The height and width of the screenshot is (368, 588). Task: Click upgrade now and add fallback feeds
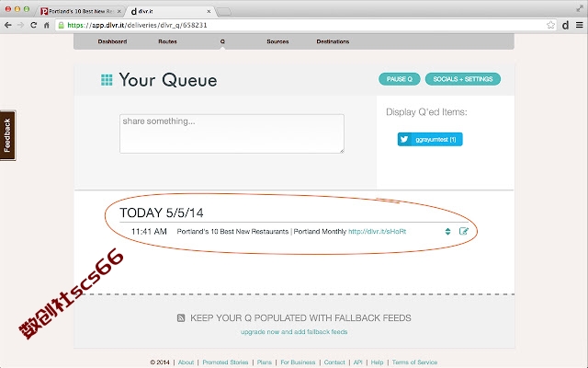click(x=294, y=332)
